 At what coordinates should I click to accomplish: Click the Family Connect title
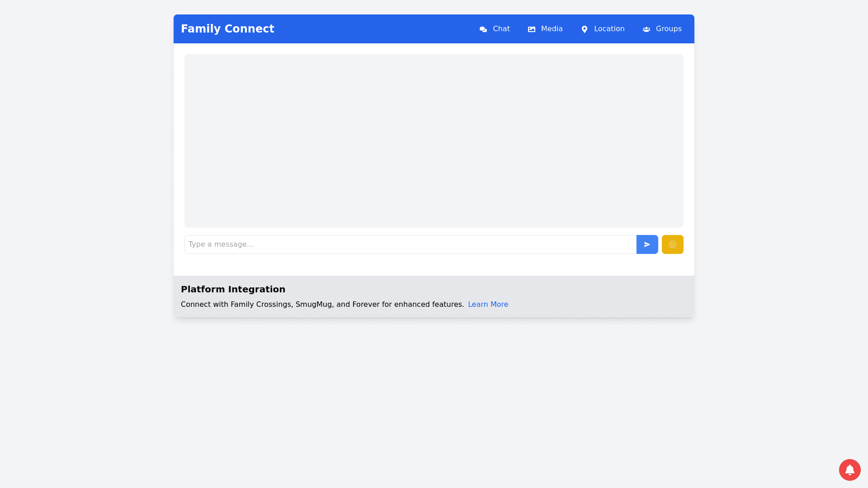click(227, 29)
